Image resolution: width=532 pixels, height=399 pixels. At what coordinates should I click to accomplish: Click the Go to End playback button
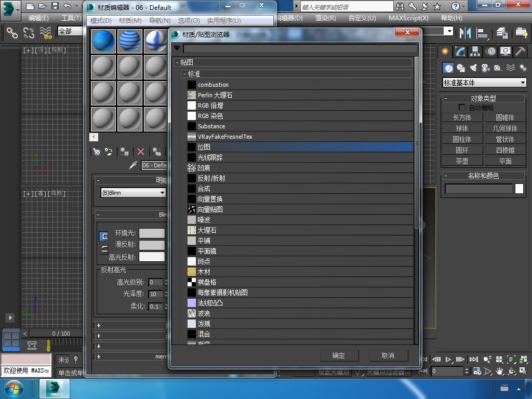point(474,360)
